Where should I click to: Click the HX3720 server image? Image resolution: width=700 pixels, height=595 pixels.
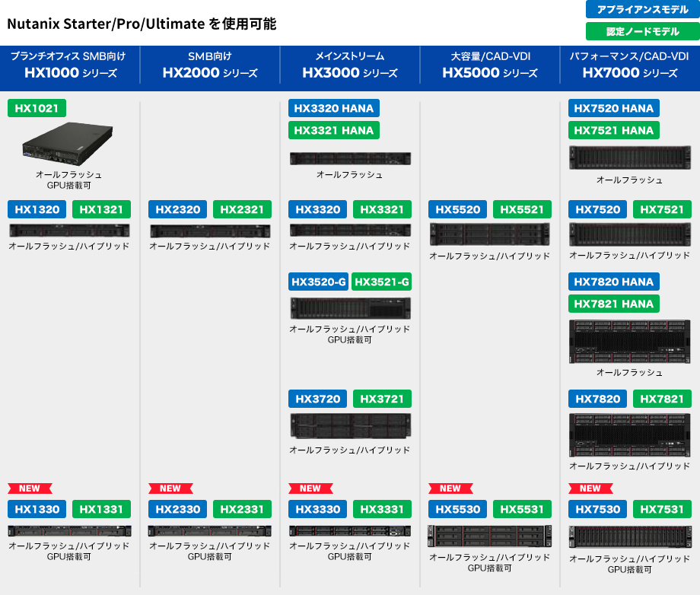coord(351,425)
